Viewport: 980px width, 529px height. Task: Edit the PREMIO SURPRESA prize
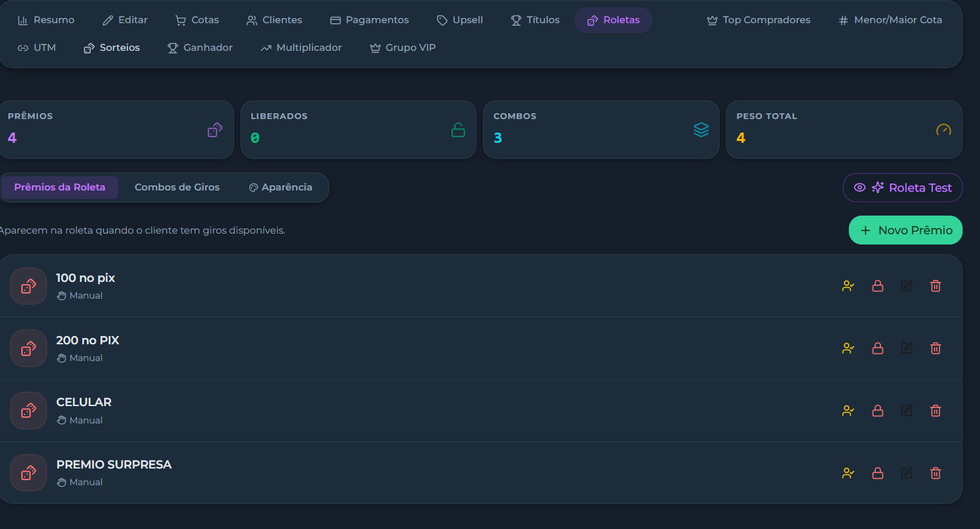[907, 473]
